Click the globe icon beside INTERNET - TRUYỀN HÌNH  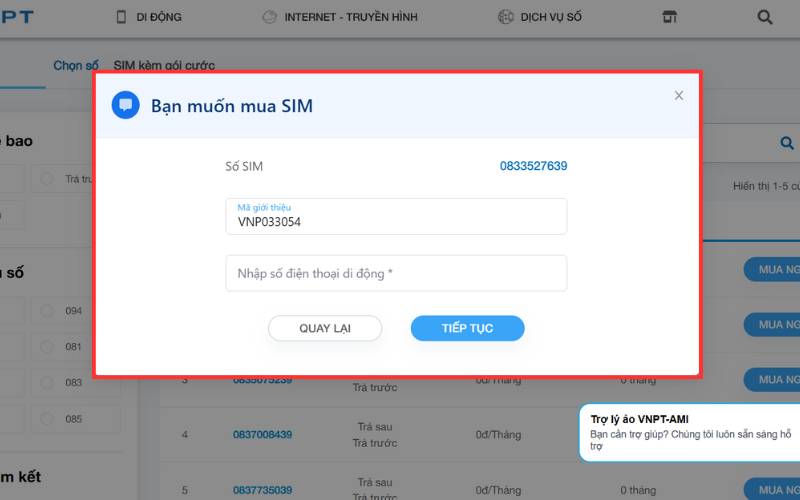[x=269, y=17]
